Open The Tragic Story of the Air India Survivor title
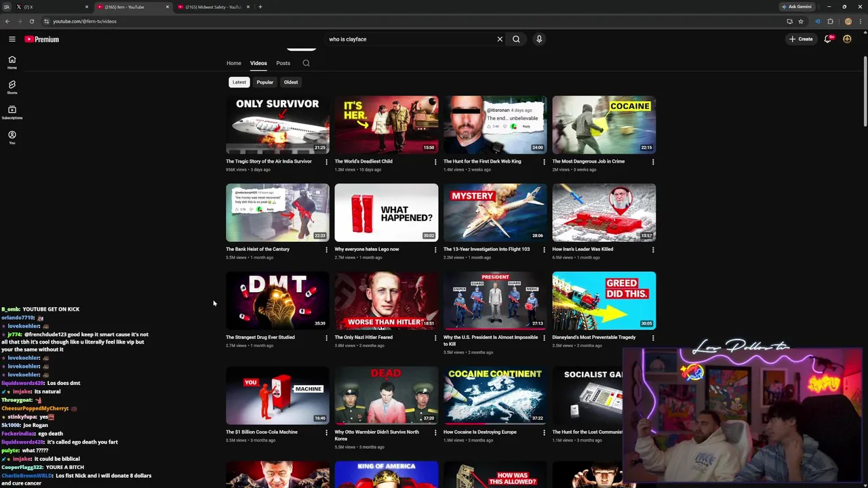Screen dimensions: 868x488 point(269,161)
